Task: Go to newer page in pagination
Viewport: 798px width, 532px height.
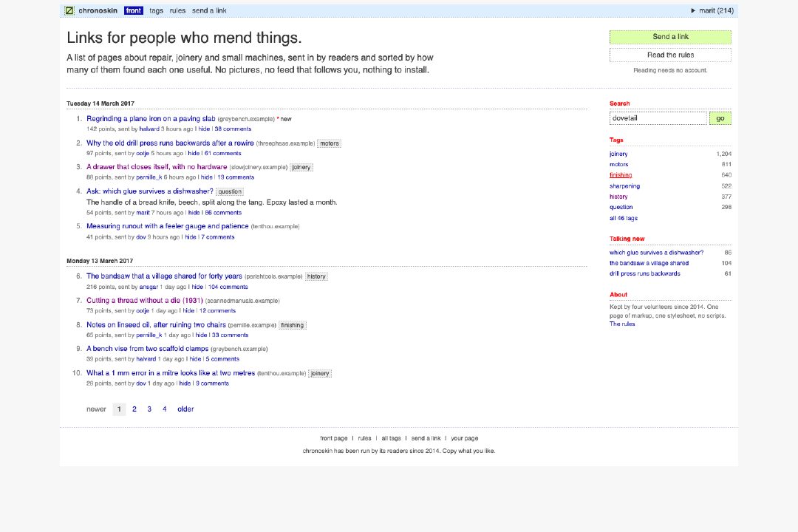Action: click(x=96, y=409)
